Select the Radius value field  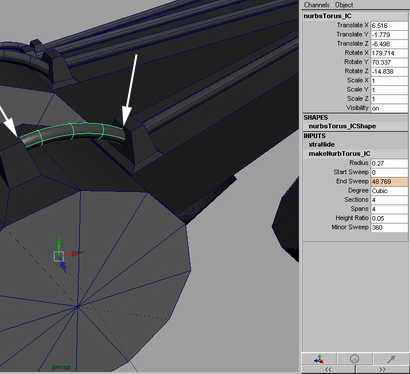[389, 163]
